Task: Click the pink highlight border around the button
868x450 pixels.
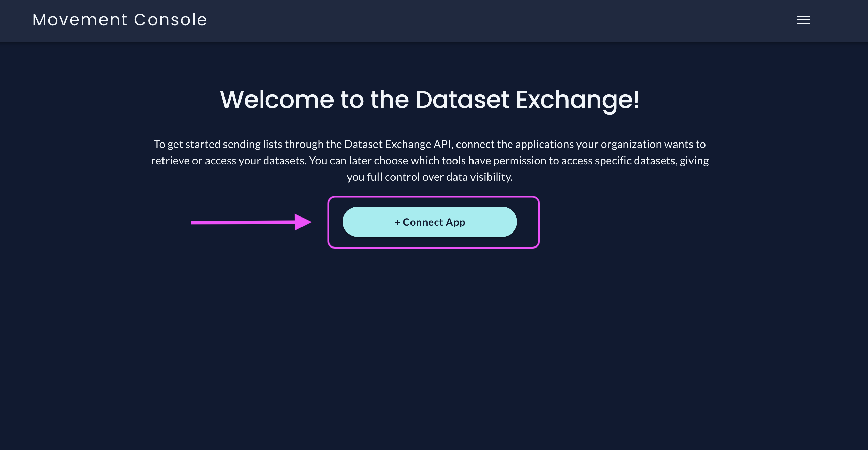Action: pos(433,197)
